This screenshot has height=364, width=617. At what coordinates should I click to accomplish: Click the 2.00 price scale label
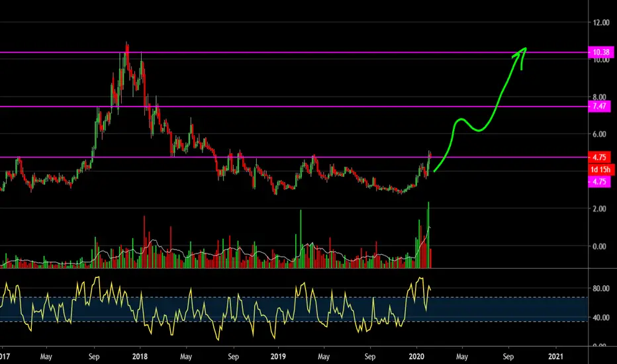pos(600,208)
